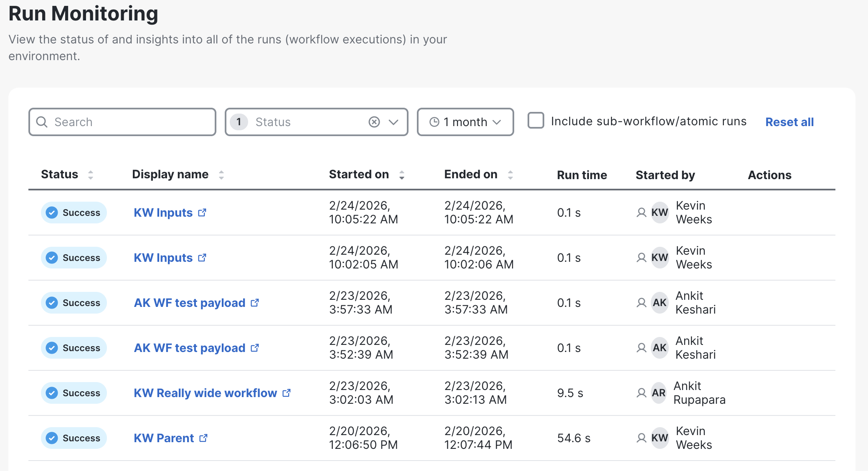The width and height of the screenshot is (868, 471).
Task: Sort by Started on column arrows
Action: [x=402, y=175]
